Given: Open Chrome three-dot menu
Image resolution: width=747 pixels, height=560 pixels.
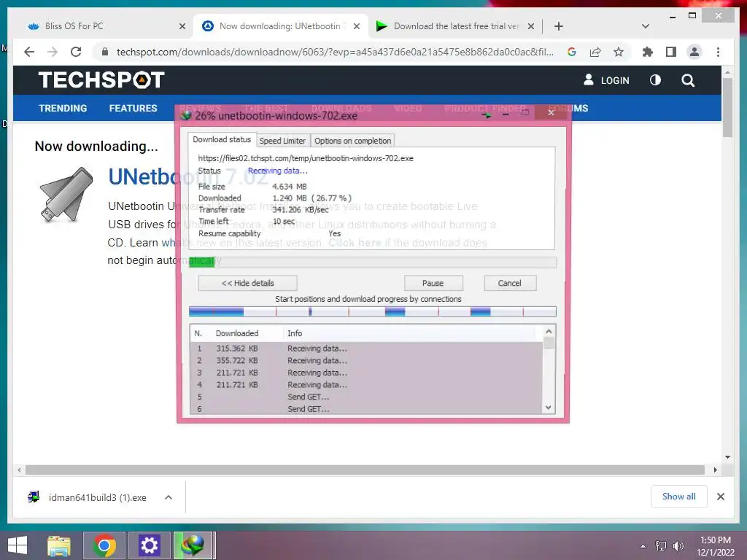Looking at the screenshot, I should [718, 52].
